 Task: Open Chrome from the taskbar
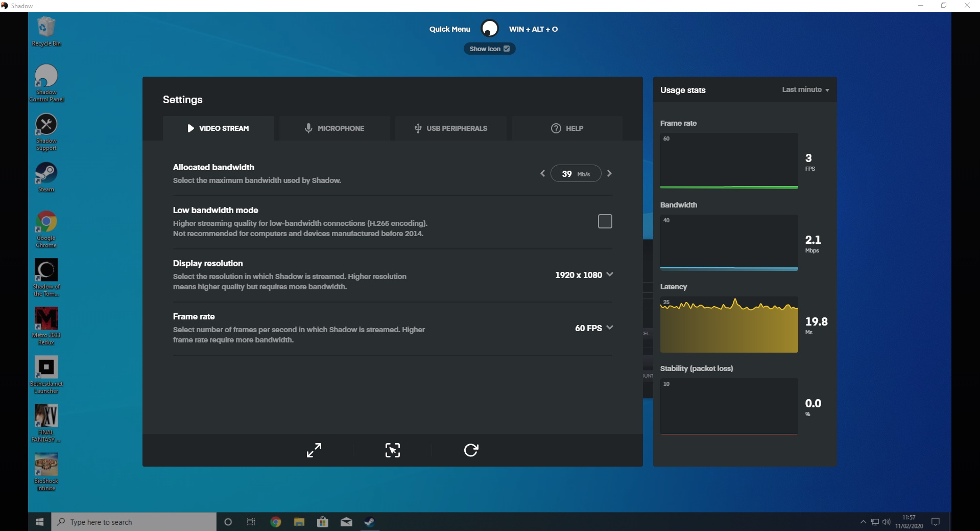point(276,522)
